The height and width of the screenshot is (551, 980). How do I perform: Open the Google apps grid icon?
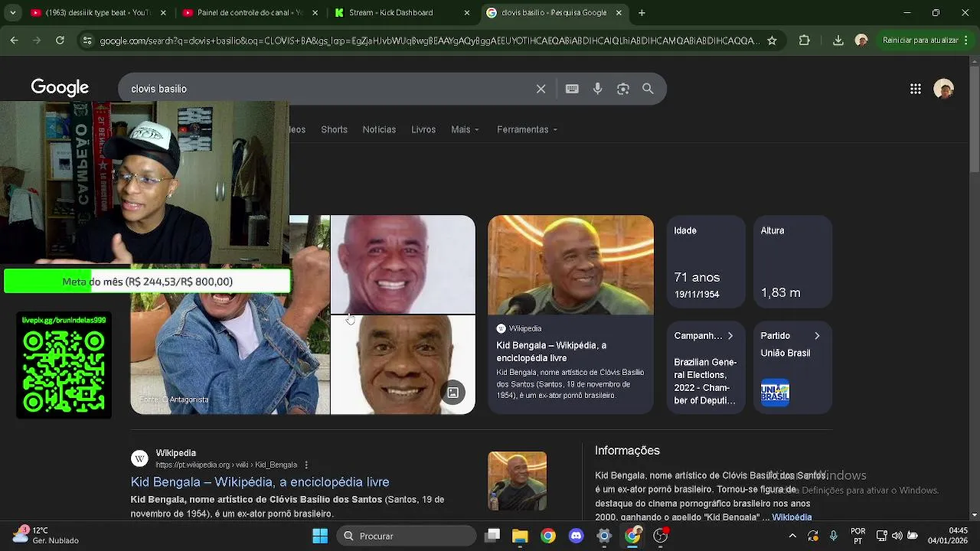(x=915, y=89)
